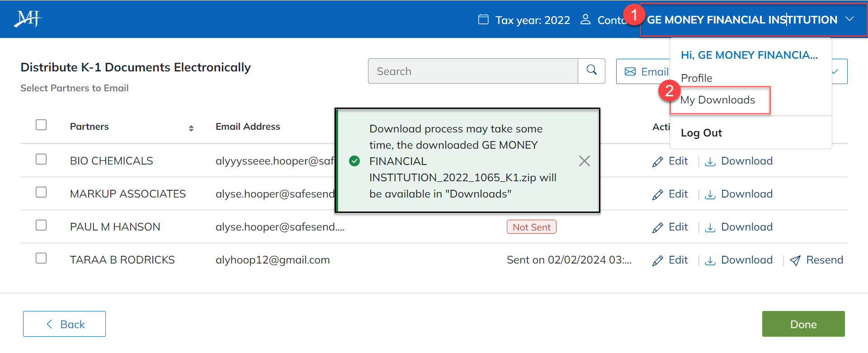Screen dimensions: 868x353
Task: Click download icon for BIO CHEMICALS row
Action: click(x=710, y=161)
